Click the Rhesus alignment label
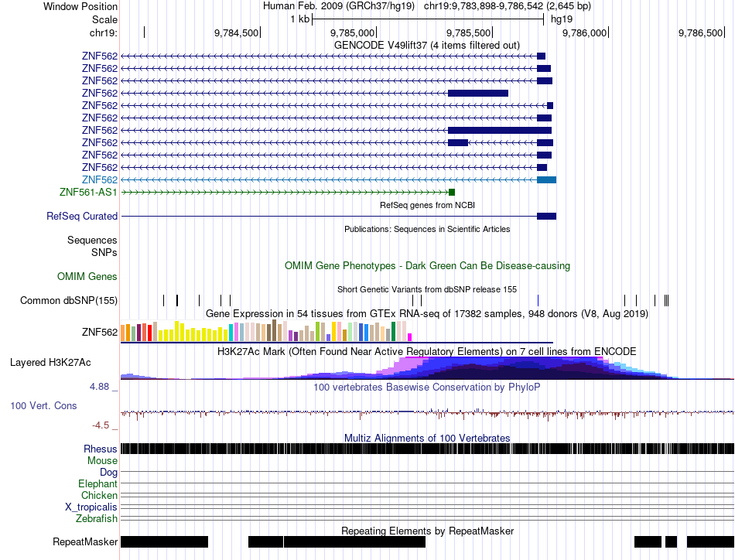 (101, 449)
